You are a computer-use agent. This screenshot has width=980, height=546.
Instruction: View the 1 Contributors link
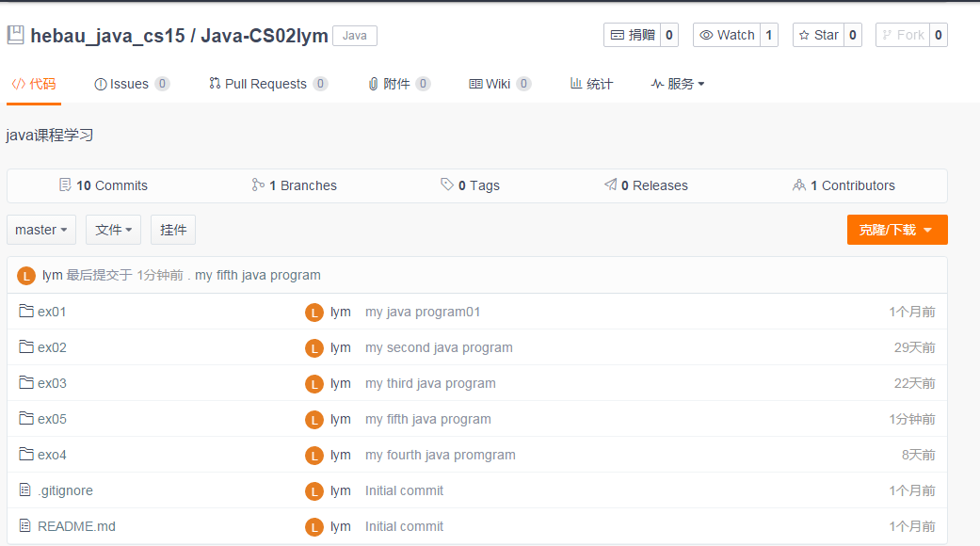coord(843,185)
